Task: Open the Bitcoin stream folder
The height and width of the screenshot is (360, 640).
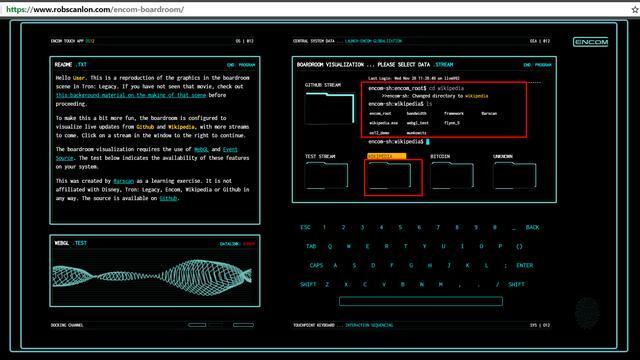Action: 452,176
